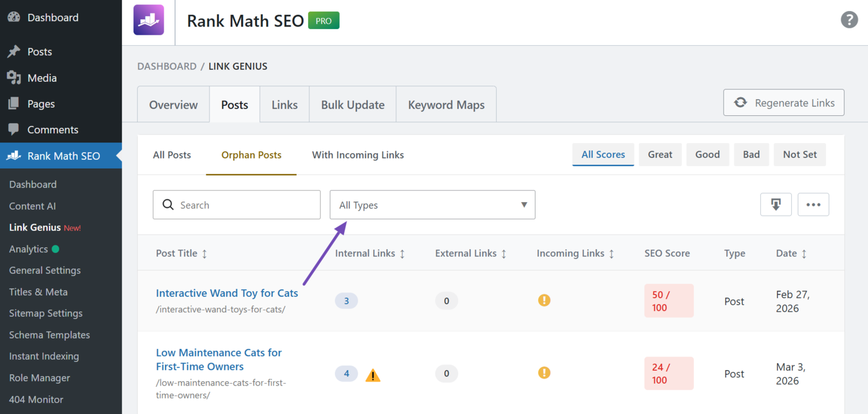
Task: Click the Posts pin icon in sidebar
Action: click(x=14, y=51)
